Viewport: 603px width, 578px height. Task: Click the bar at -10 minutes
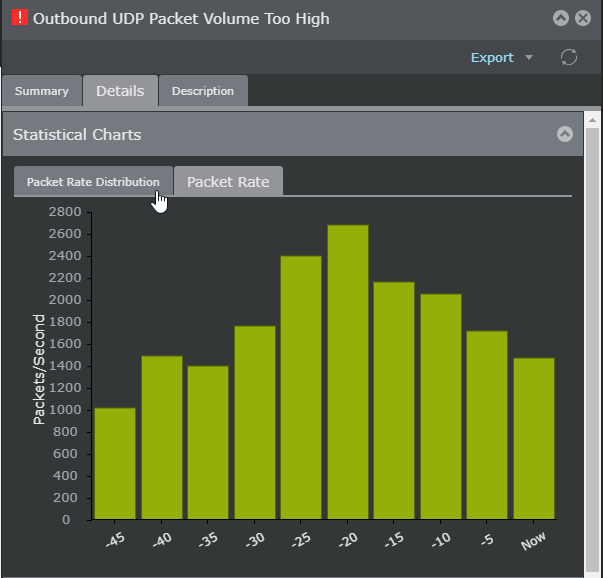coord(441,406)
